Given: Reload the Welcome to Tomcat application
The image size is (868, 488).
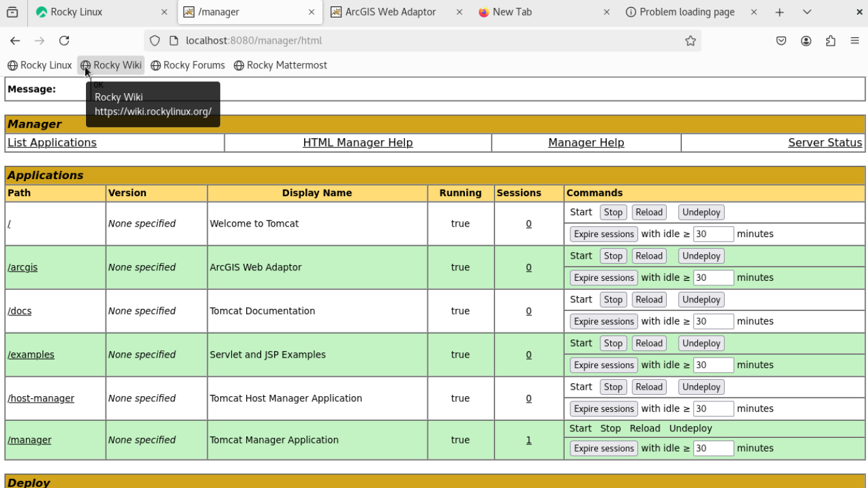Looking at the screenshot, I should [x=649, y=212].
